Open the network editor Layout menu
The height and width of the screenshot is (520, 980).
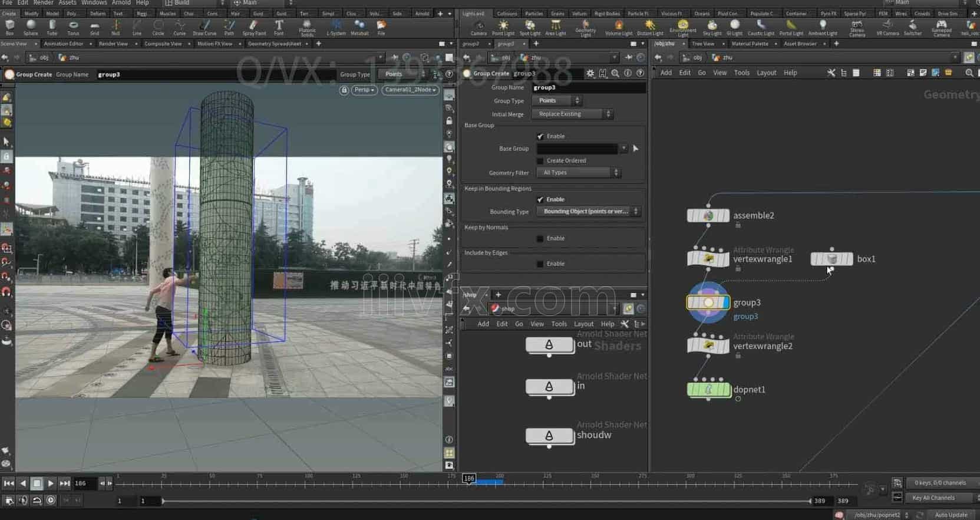766,73
